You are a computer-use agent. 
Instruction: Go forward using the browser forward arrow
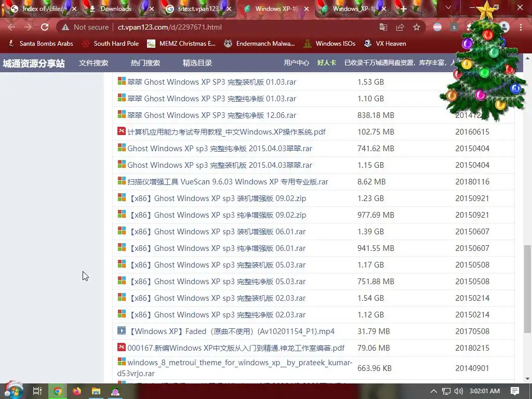click(28, 27)
